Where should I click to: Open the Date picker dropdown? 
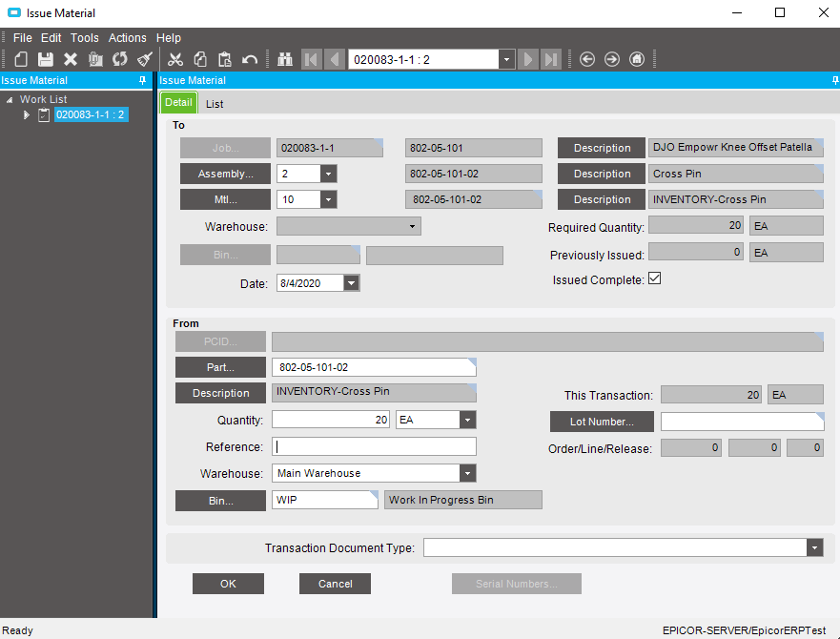tap(351, 283)
